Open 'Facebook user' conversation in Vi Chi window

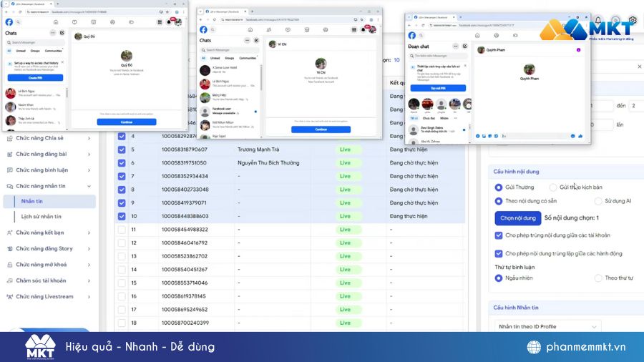[230, 111]
